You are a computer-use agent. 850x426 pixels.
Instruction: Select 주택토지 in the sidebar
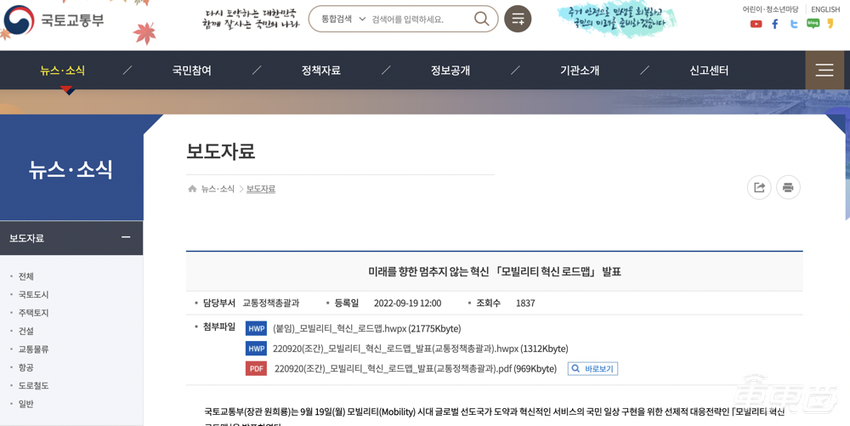[33, 313]
